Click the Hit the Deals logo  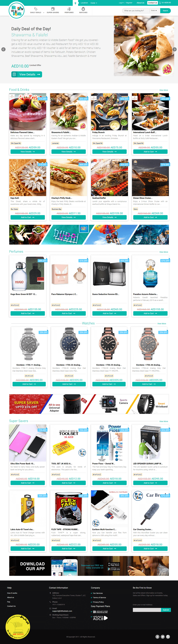point(16,10)
